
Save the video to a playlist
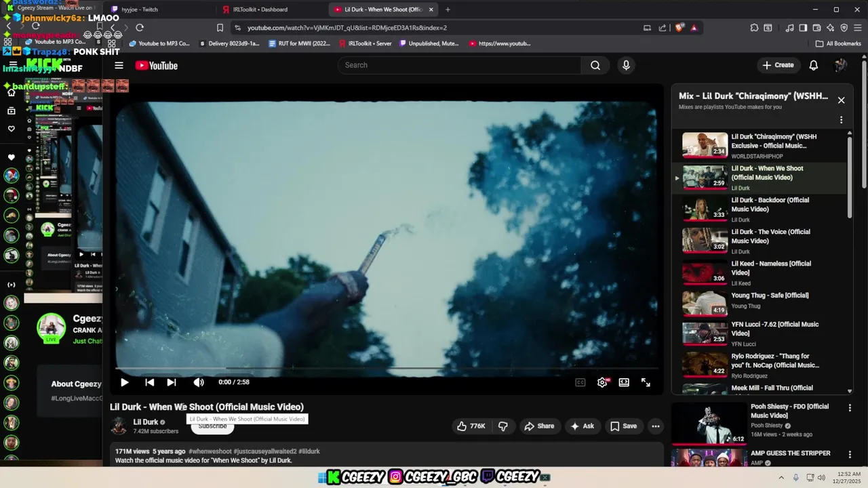pos(623,426)
